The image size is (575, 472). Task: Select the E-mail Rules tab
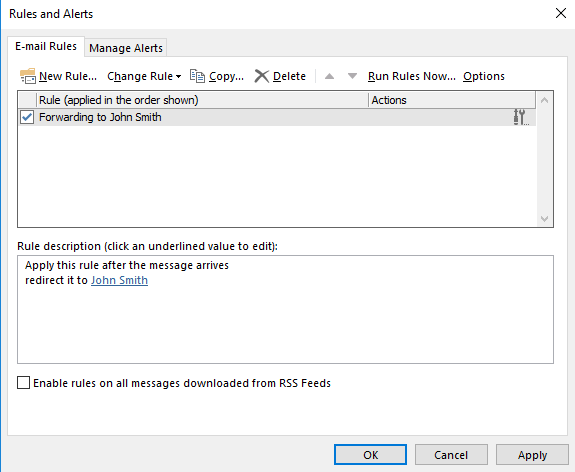pyautogui.click(x=46, y=47)
